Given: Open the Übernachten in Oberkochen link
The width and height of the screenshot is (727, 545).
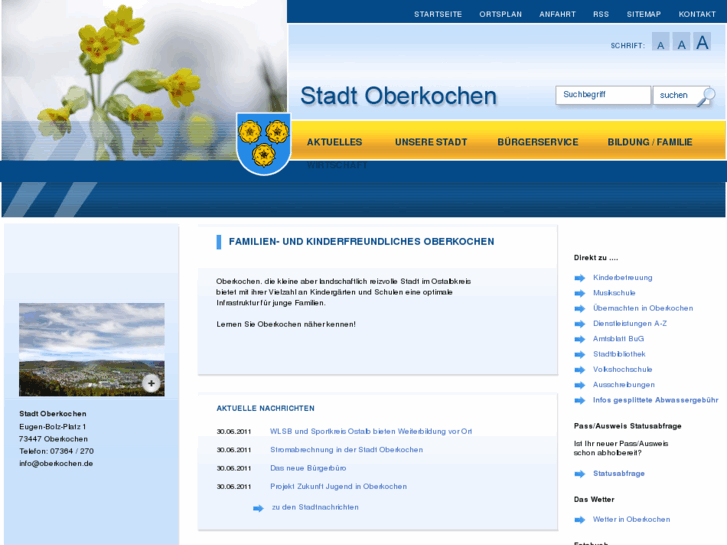Looking at the screenshot, I should tap(643, 308).
